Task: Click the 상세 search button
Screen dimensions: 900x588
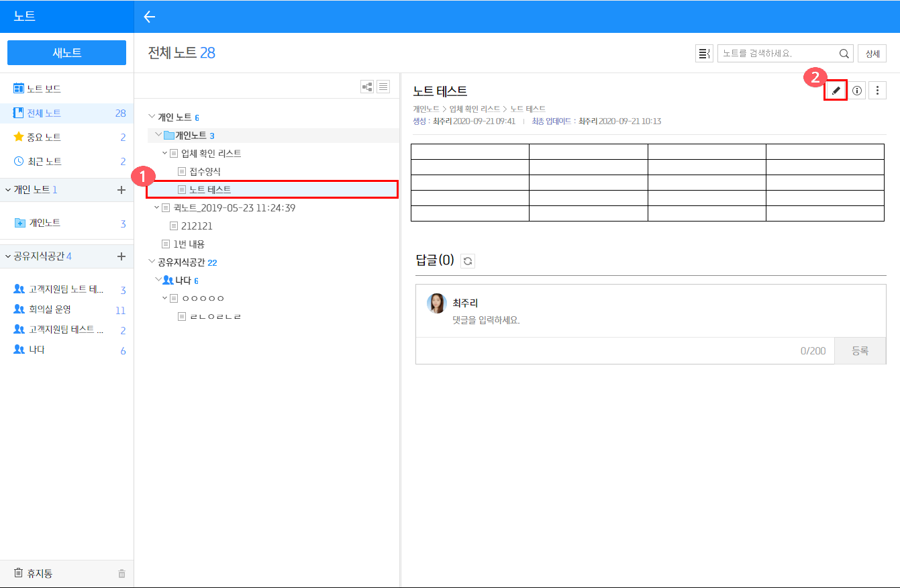Action: [x=872, y=54]
